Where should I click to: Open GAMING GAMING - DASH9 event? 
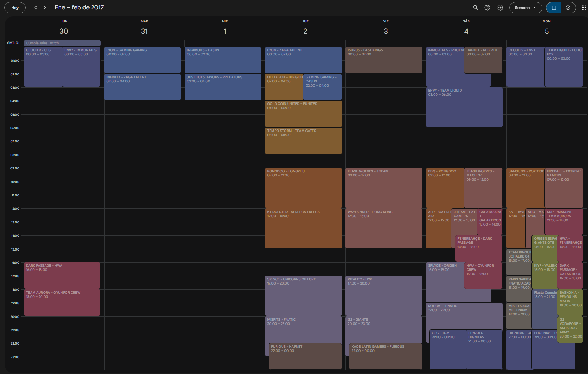click(322, 87)
